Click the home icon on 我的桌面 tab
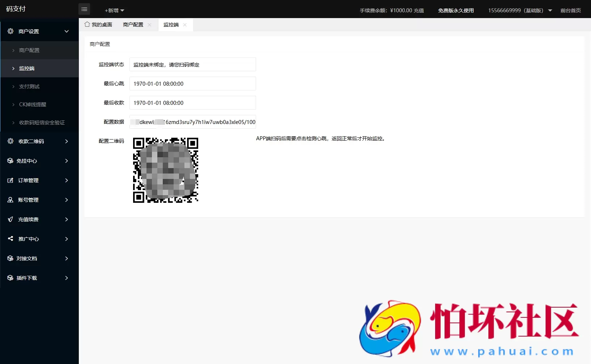Screen dimensions: 591x364 coord(87,24)
